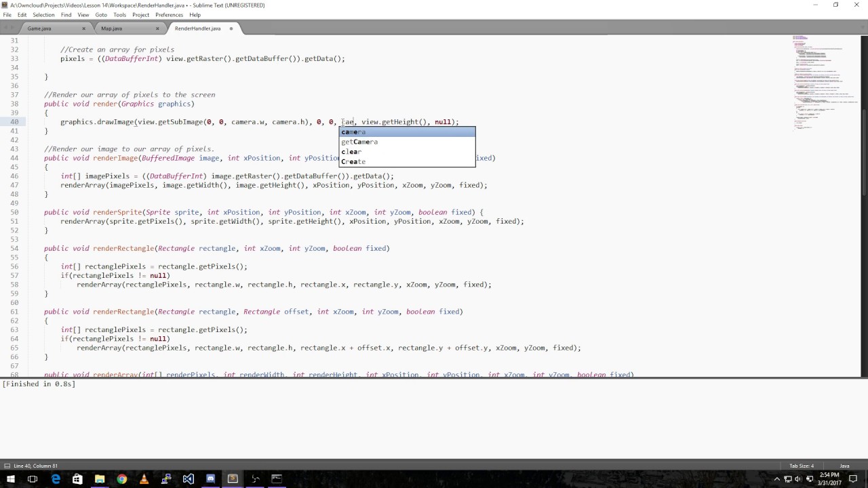Screen dimensions: 868x488
Task: Open the Tools menu
Action: pyautogui.click(x=119, y=15)
